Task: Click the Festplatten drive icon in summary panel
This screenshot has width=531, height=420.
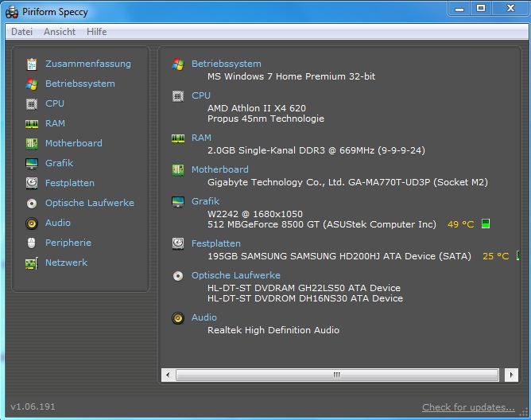Action: [x=178, y=243]
